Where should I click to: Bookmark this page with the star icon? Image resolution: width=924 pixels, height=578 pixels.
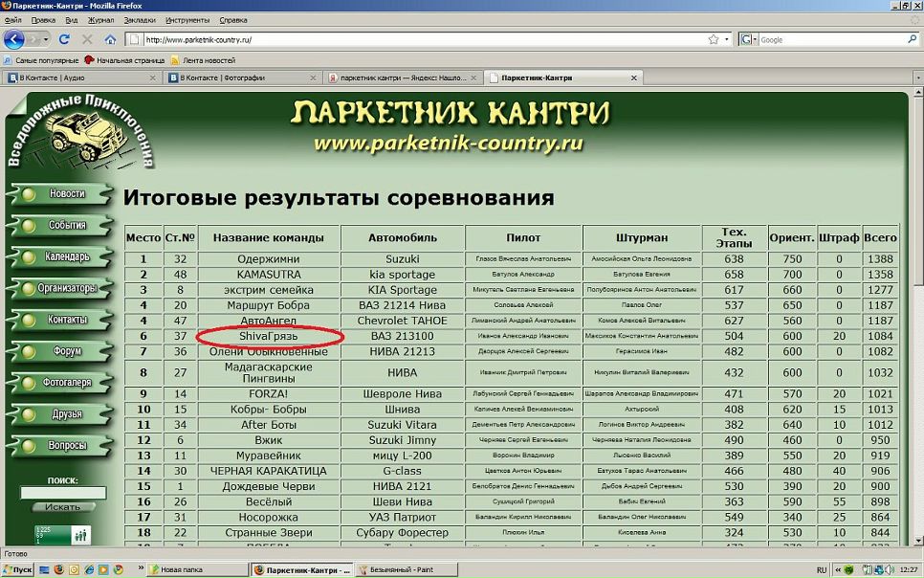714,39
